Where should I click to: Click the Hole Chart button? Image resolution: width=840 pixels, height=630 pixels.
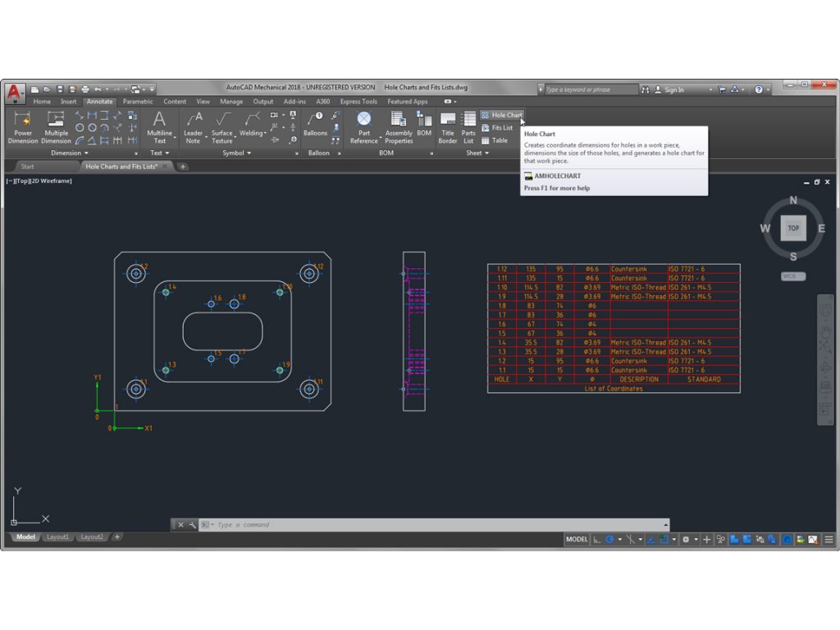[x=501, y=115]
